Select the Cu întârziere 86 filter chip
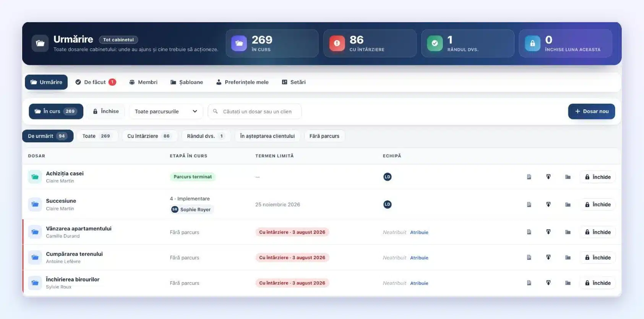This screenshot has width=644, height=319. (149, 136)
